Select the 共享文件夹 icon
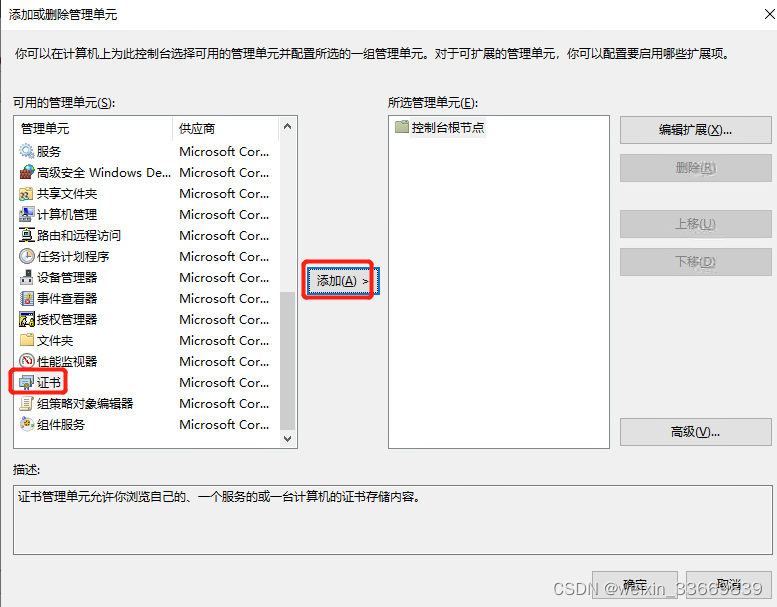Viewport: 777px width, 607px height. pos(26,193)
